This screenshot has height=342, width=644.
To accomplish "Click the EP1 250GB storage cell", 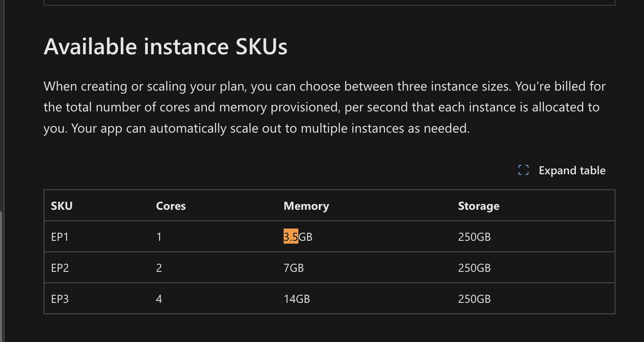I will pyautogui.click(x=475, y=237).
